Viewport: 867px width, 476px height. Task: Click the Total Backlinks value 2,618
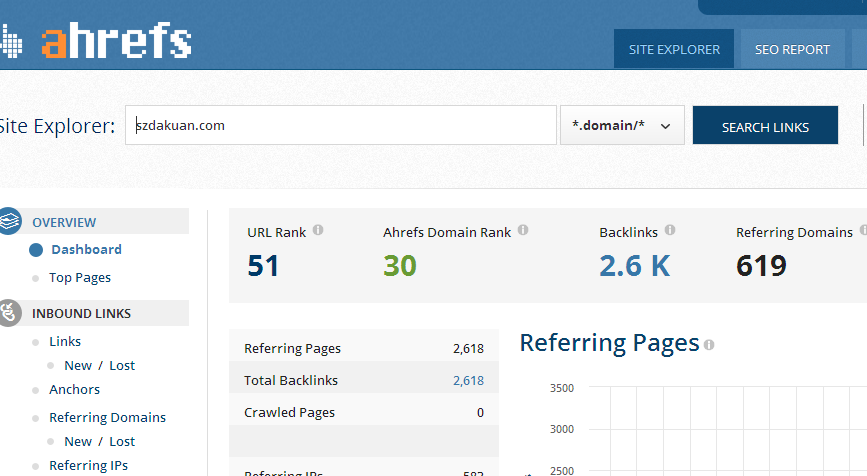(468, 380)
